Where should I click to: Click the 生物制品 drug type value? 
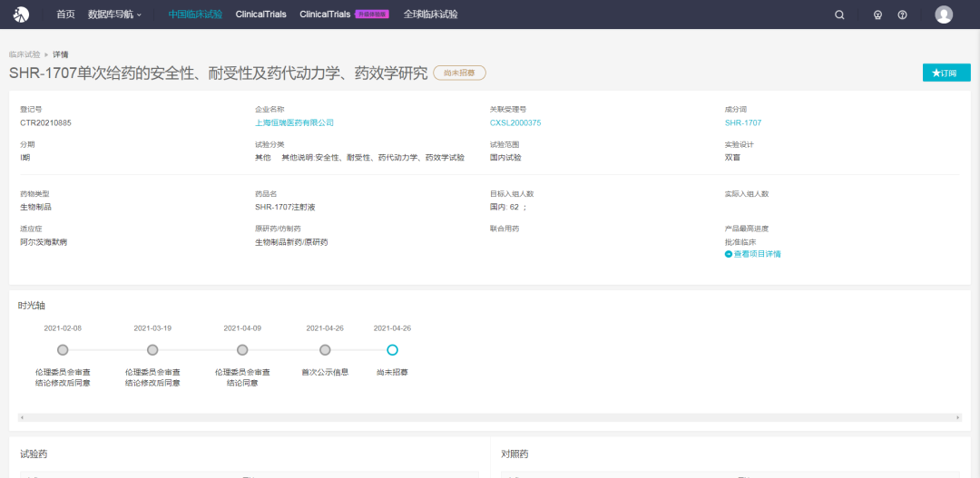(x=35, y=207)
